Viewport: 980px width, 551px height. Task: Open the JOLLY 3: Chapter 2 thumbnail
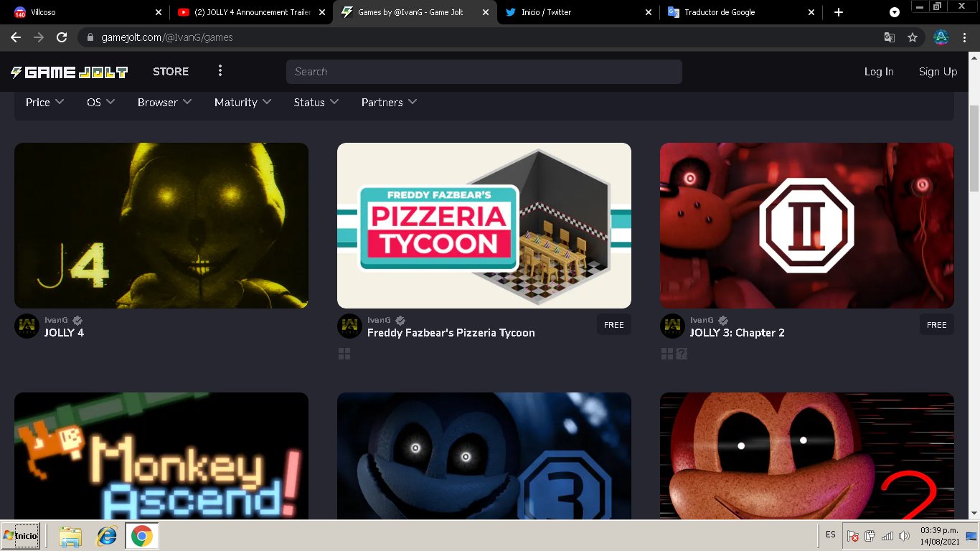pyautogui.click(x=807, y=225)
